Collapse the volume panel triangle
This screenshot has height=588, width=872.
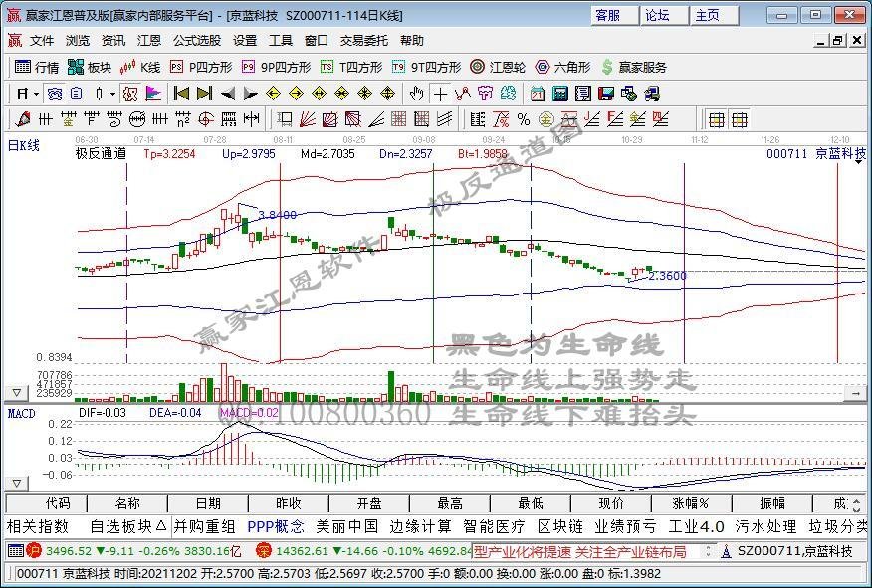tap(17, 393)
